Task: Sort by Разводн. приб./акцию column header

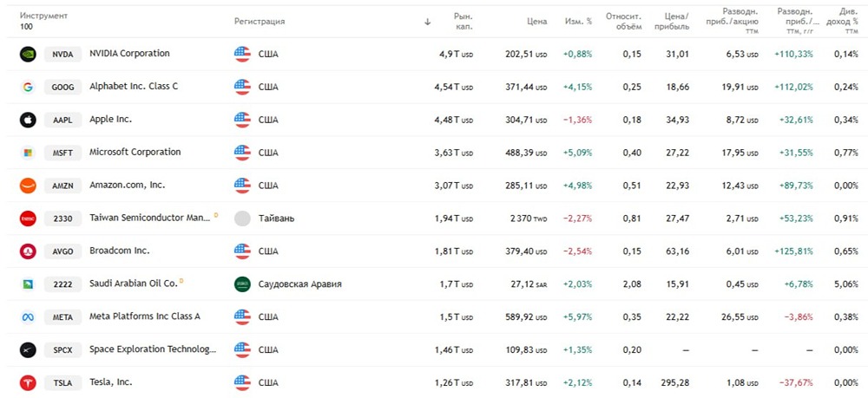Action: [x=734, y=22]
